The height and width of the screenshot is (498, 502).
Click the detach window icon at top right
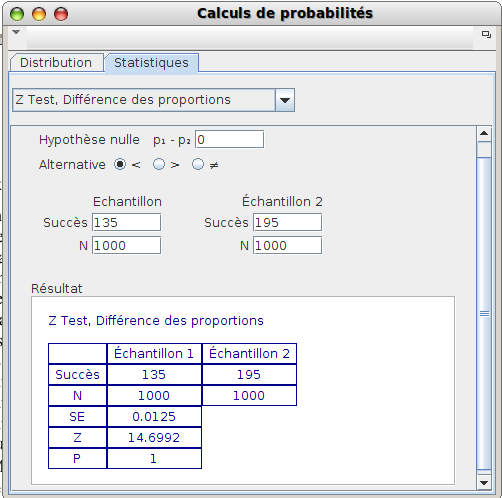(x=486, y=34)
